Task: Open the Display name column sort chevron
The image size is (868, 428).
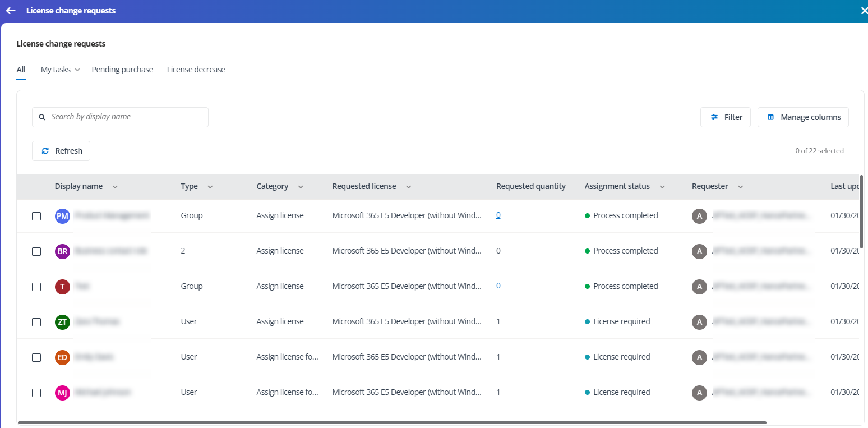Action: tap(115, 187)
